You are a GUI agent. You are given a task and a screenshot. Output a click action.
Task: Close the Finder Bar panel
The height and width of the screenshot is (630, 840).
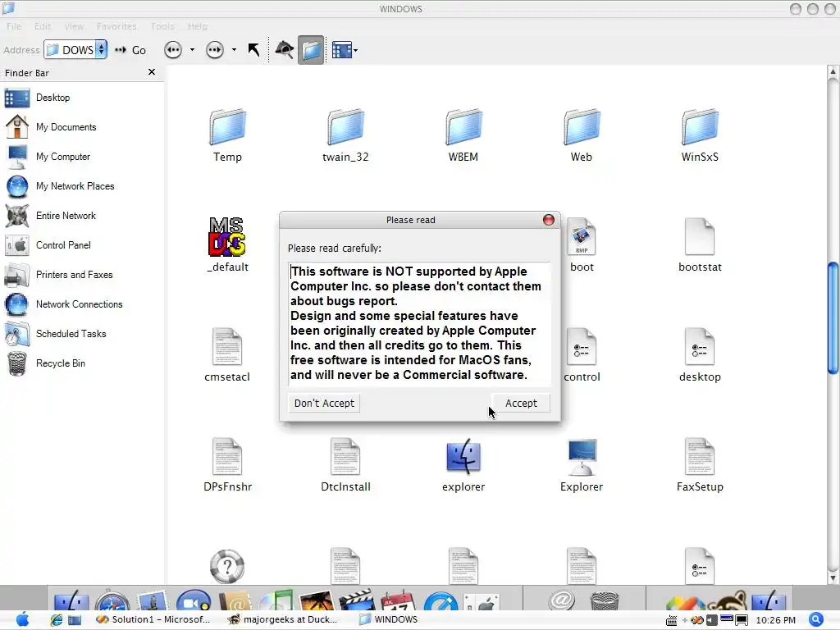152,72
